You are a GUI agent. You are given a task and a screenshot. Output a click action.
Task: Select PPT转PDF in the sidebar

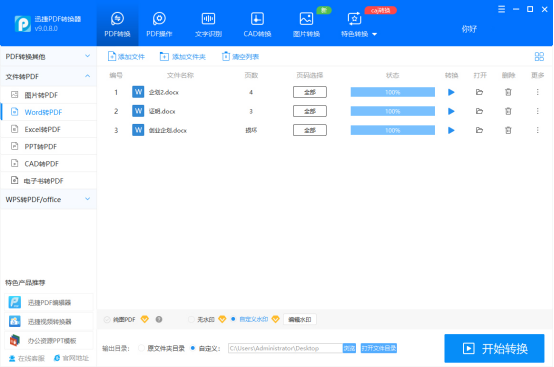49,147
